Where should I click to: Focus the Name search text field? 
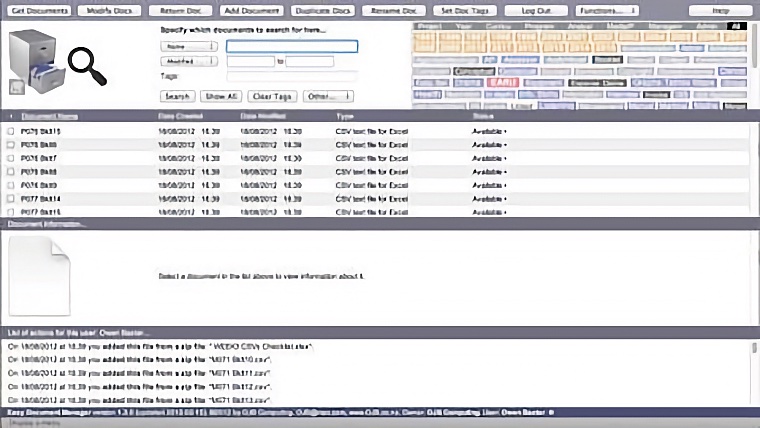tap(291, 46)
